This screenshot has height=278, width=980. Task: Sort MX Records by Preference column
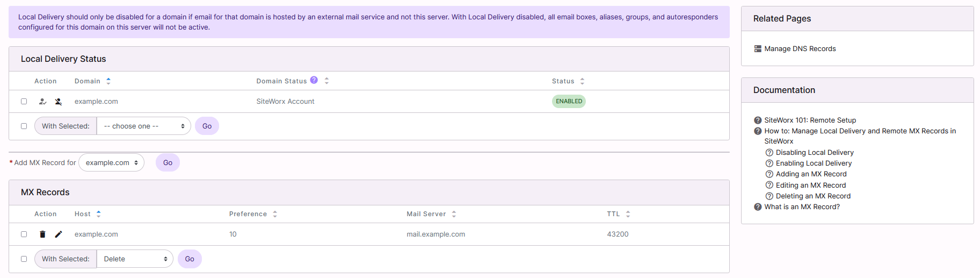coord(275,214)
